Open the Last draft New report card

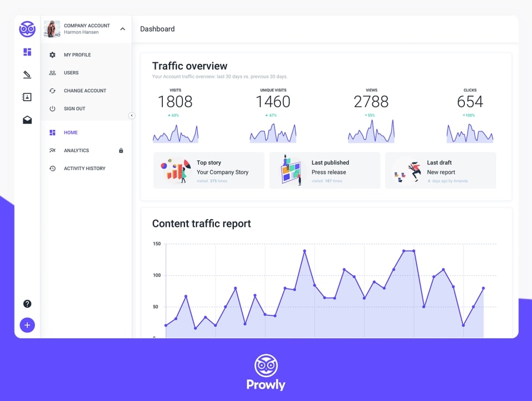coord(440,171)
